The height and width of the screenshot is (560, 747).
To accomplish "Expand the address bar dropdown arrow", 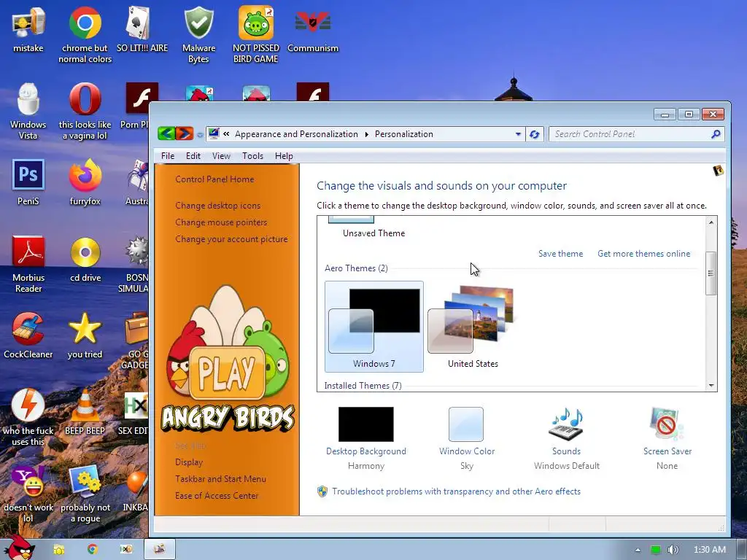I will coord(519,134).
